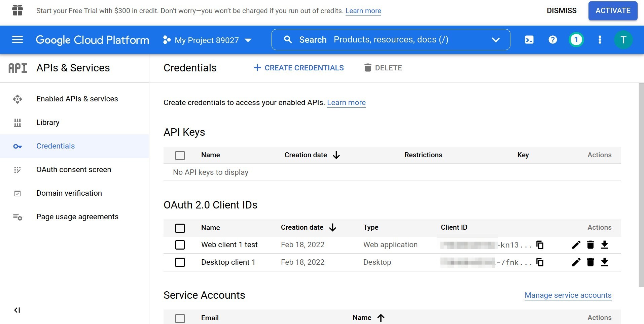This screenshot has height=324, width=644.
Task: Click the vertical page scrollbar
Action: (641, 185)
